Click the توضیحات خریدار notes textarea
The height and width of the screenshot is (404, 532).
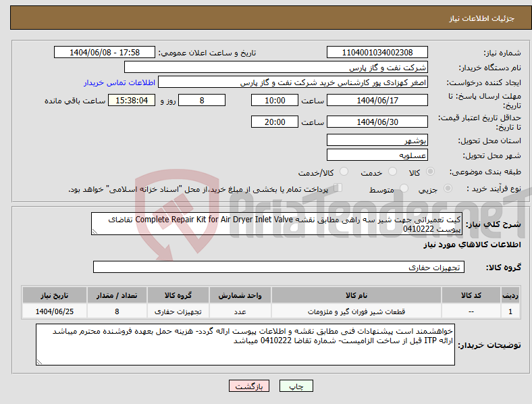245,345
